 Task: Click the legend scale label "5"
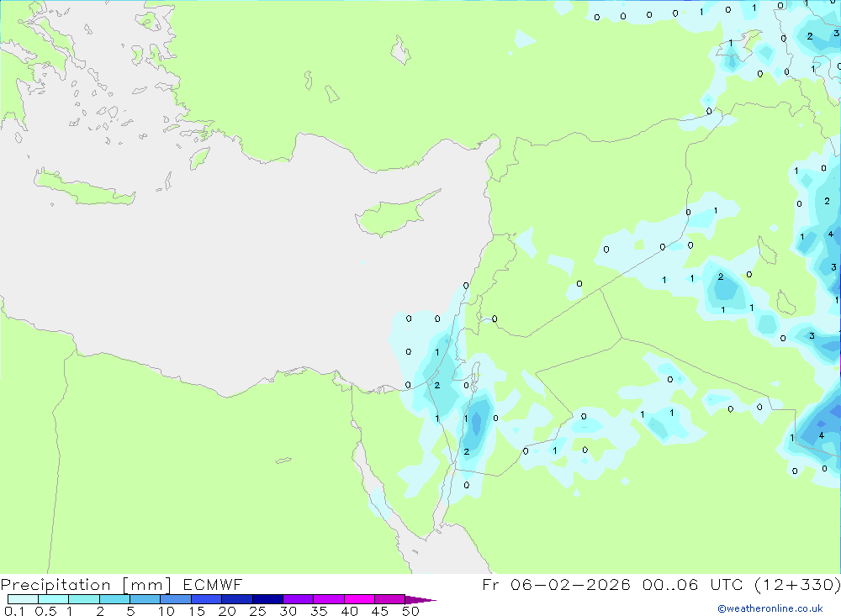[x=130, y=611]
